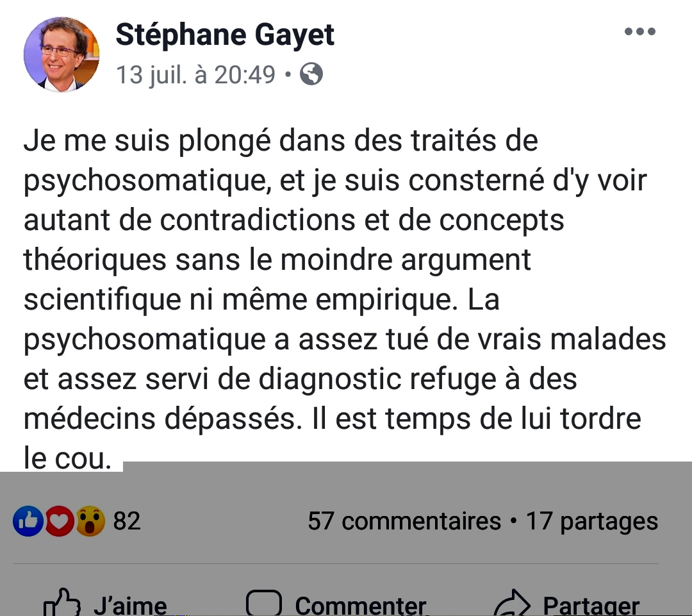
Task: Click the wow face reaction emoji
Action: tap(90, 521)
